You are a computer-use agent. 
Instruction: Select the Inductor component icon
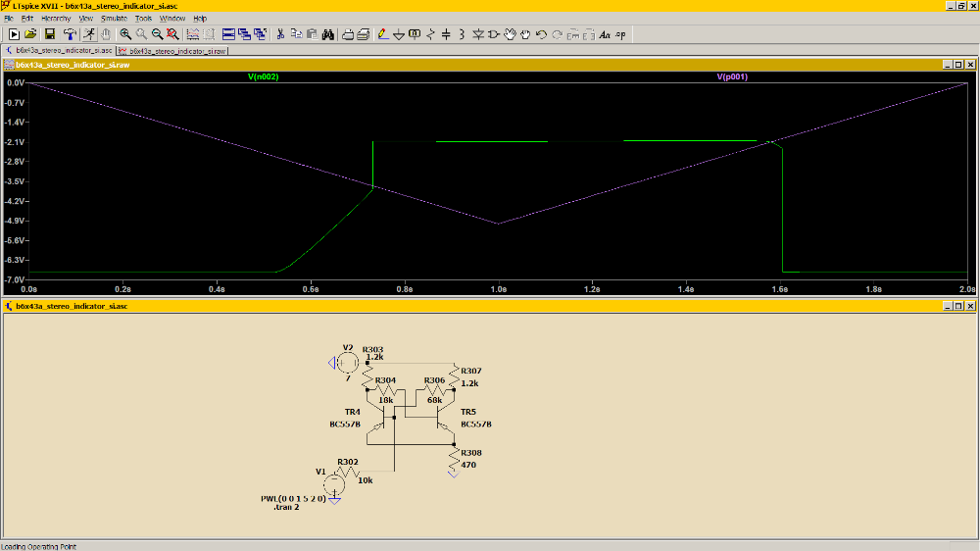tap(462, 34)
